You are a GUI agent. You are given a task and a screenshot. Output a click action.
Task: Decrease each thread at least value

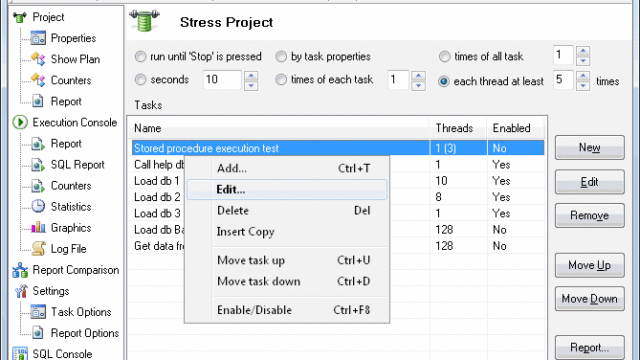(583, 86)
